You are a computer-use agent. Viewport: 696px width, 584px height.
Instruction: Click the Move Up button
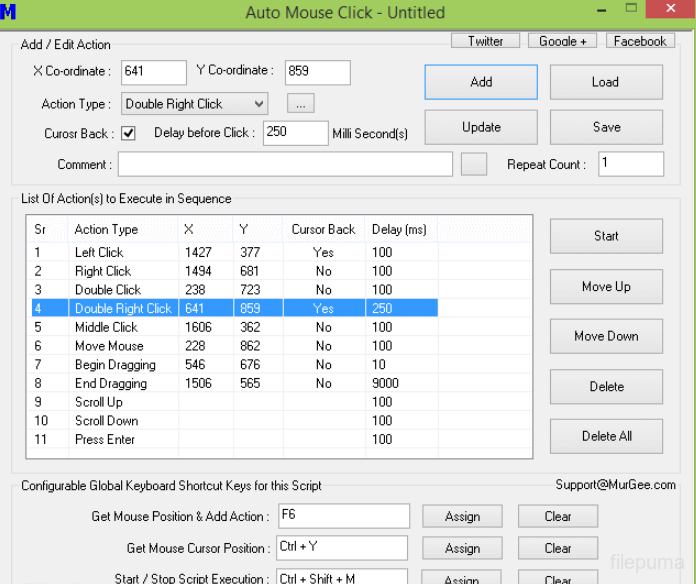coord(606,286)
